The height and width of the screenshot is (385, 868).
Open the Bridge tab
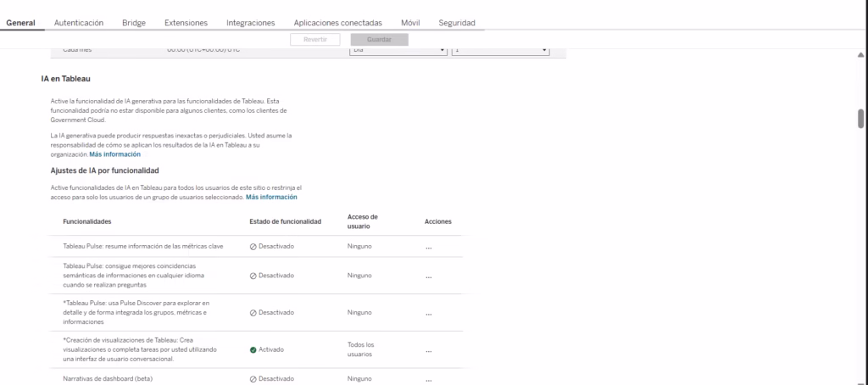(x=134, y=23)
